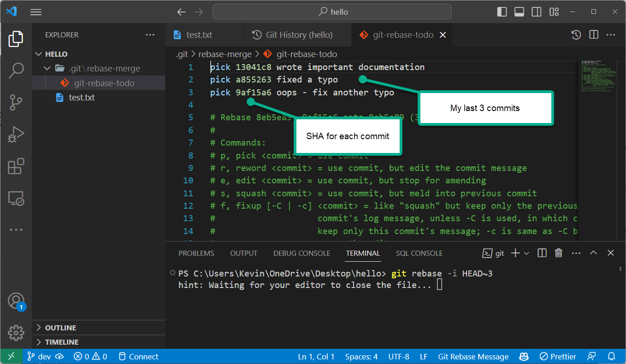Open editor More Actions ellipsis
The height and width of the screenshot is (364, 626).
coord(611,35)
